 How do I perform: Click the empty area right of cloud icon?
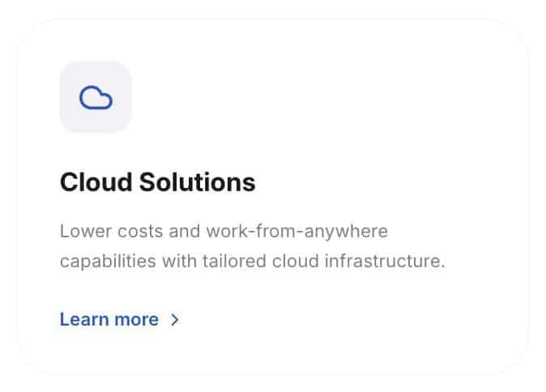coord(324,97)
